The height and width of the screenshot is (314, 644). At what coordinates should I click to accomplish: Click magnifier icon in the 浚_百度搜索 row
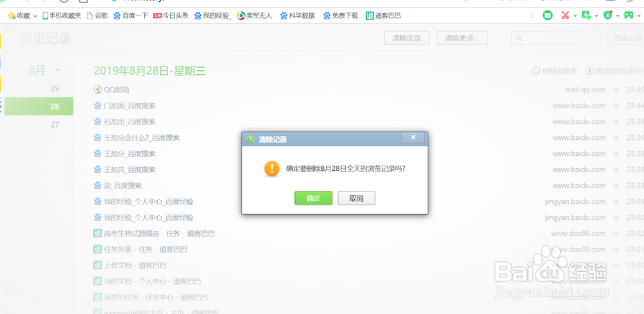point(616,185)
